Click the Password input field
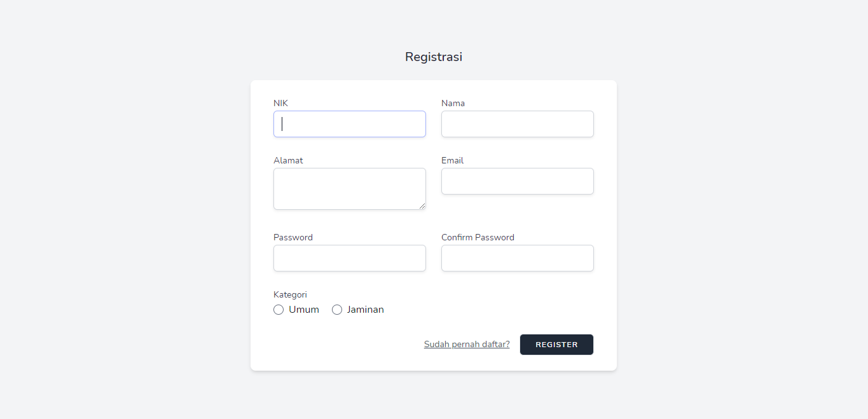 click(349, 258)
